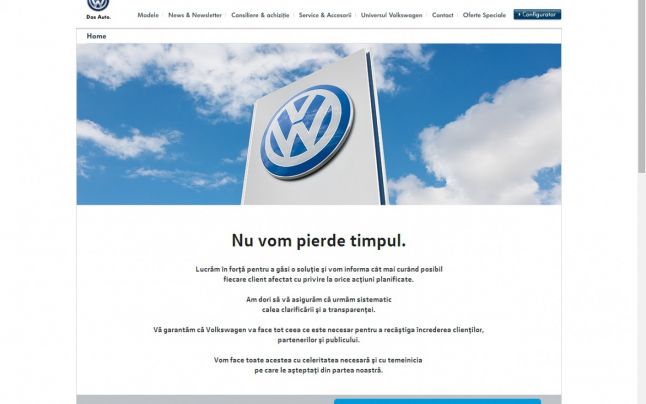Launch the Configurator button

pyautogui.click(x=538, y=15)
